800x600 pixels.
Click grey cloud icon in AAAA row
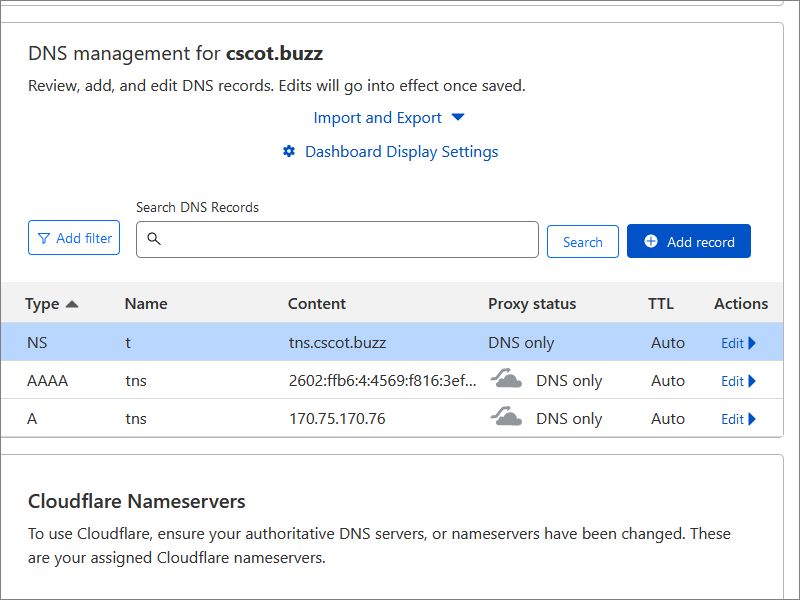point(506,379)
